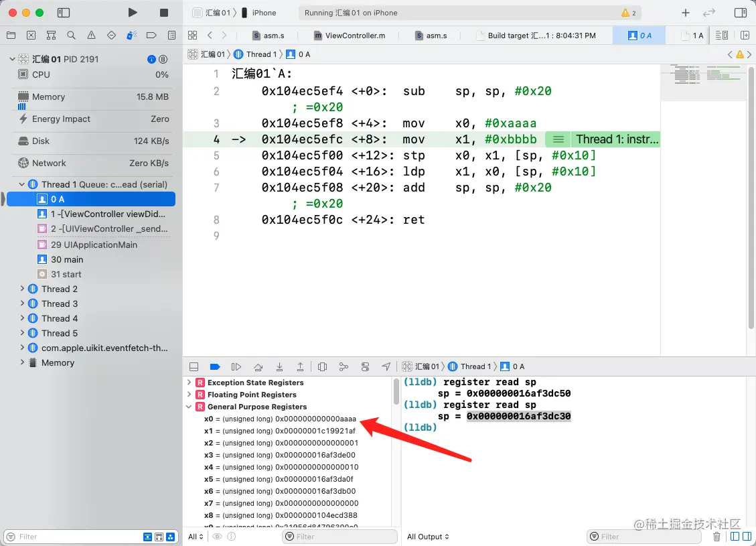
Task: Open the issue navigator warning icon
Action: [91, 36]
